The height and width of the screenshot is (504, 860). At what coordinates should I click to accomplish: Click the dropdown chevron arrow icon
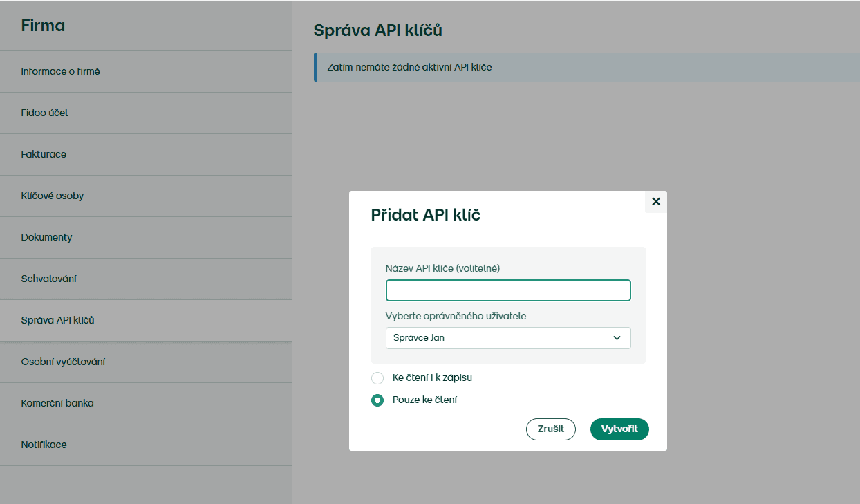(x=617, y=338)
